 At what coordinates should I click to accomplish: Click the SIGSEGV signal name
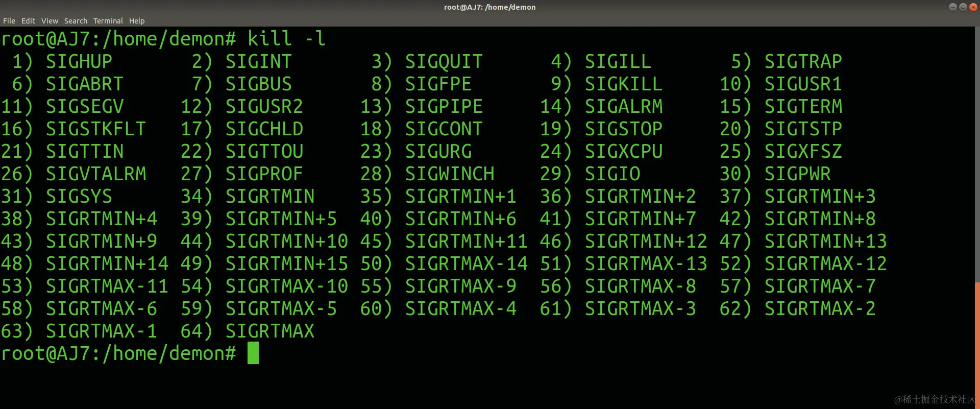pyautogui.click(x=85, y=106)
